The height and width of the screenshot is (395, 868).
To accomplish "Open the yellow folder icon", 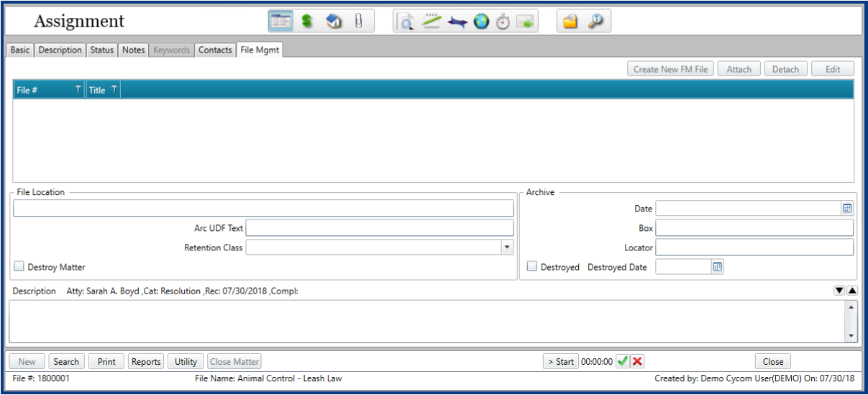I will [570, 22].
